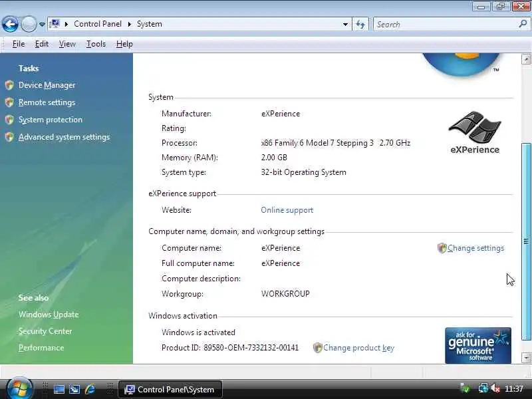Click the 2.00 GB memory value
The width and height of the screenshot is (532, 399).
coord(274,158)
